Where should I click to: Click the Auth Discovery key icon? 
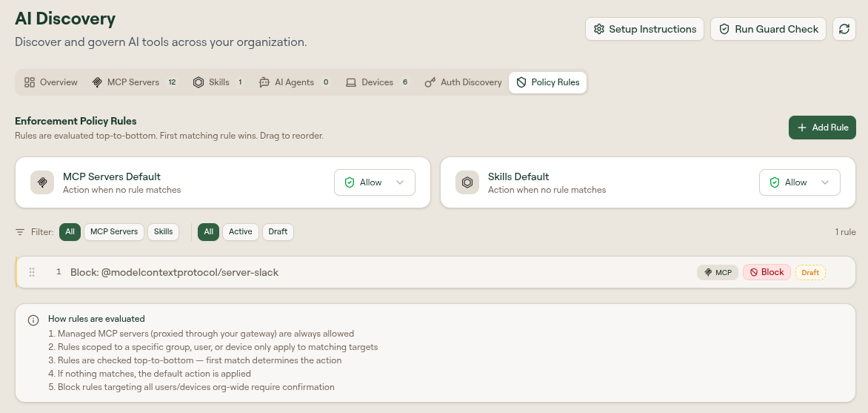430,82
